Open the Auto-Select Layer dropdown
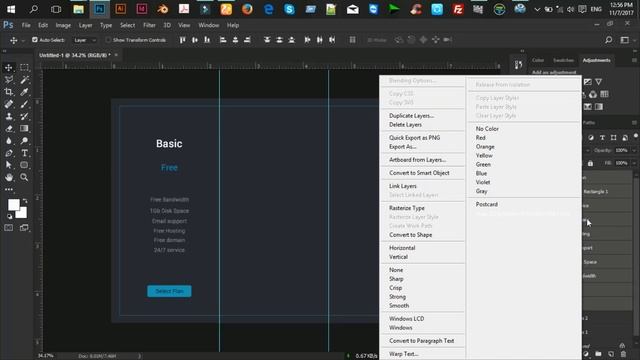The height and width of the screenshot is (360, 640). (85, 40)
